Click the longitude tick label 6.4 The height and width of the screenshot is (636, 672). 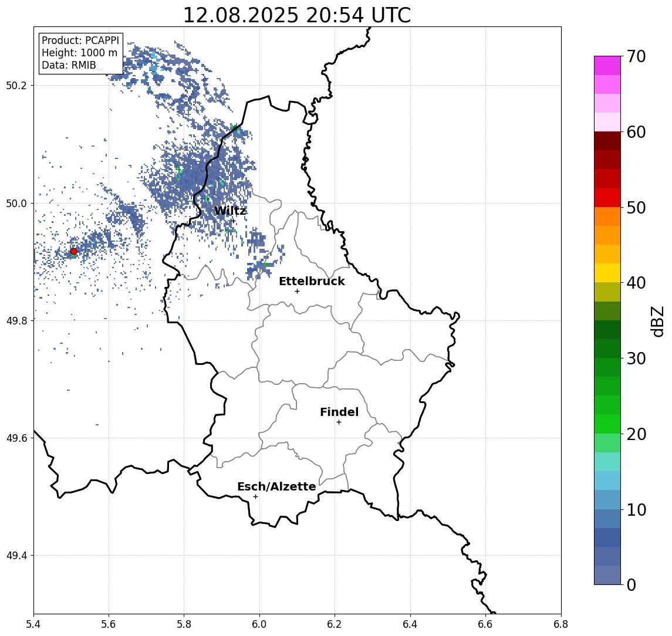pyautogui.click(x=410, y=624)
